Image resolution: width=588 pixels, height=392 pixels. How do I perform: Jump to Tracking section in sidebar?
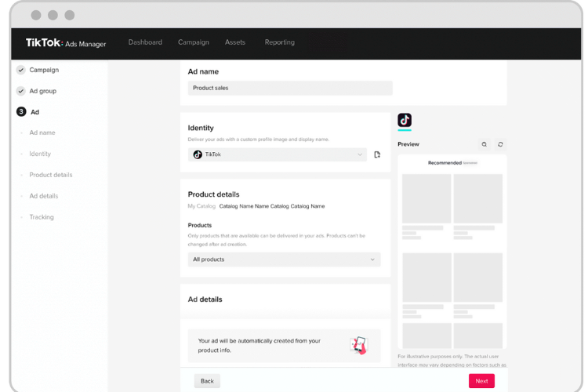point(42,217)
